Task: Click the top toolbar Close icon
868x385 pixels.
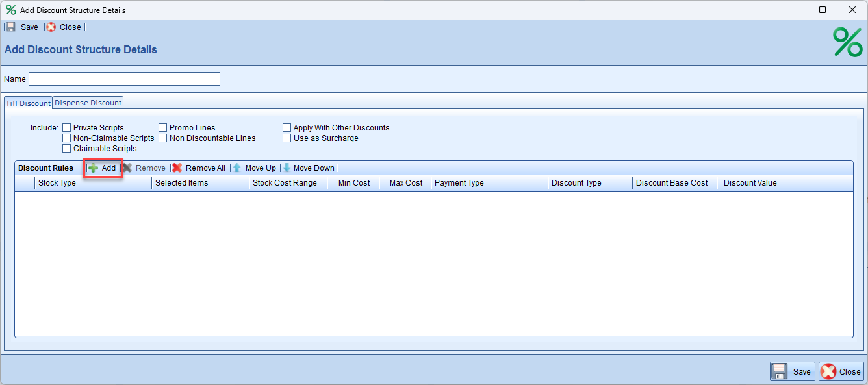Action: pos(51,27)
